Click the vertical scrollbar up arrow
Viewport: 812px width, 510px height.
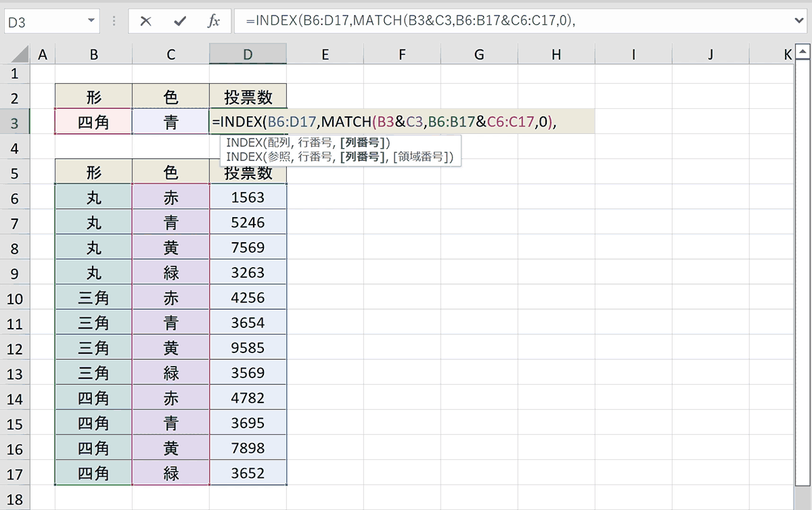coord(803,52)
